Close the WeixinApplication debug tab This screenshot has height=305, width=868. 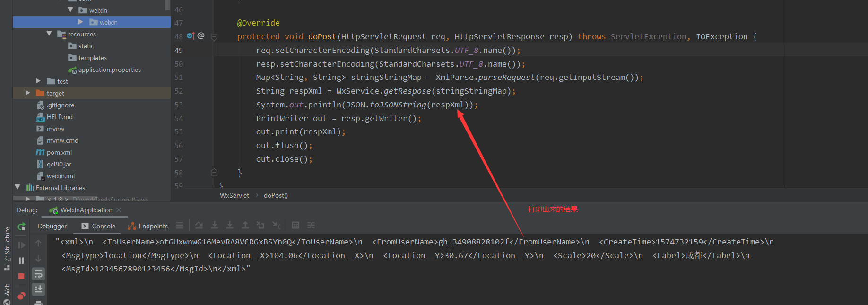[x=119, y=210]
